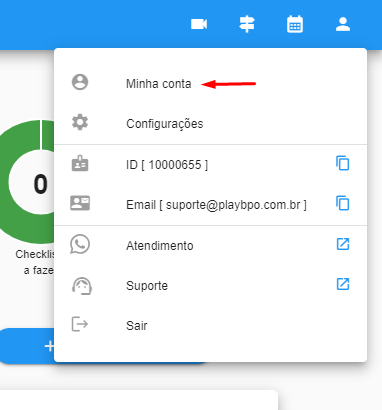This screenshot has height=410, width=382.
Task: Click the contact card icon beside Email
Action: click(80, 203)
